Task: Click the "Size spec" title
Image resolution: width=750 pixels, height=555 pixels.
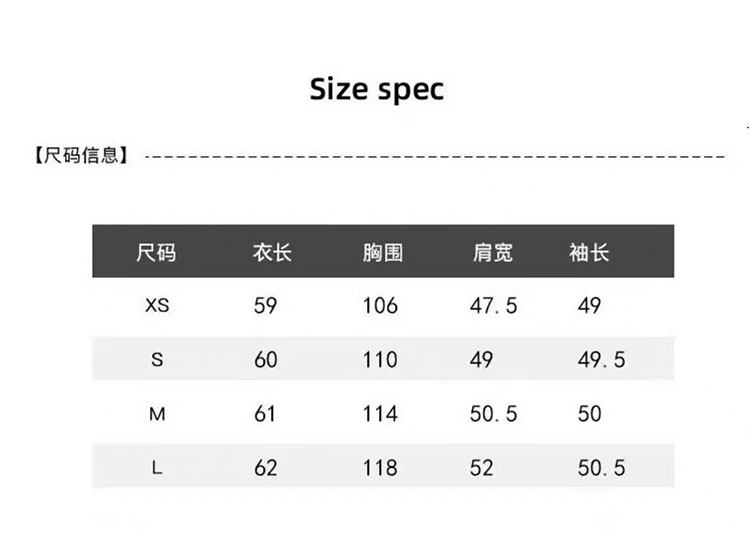Action: pyautogui.click(x=376, y=90)
